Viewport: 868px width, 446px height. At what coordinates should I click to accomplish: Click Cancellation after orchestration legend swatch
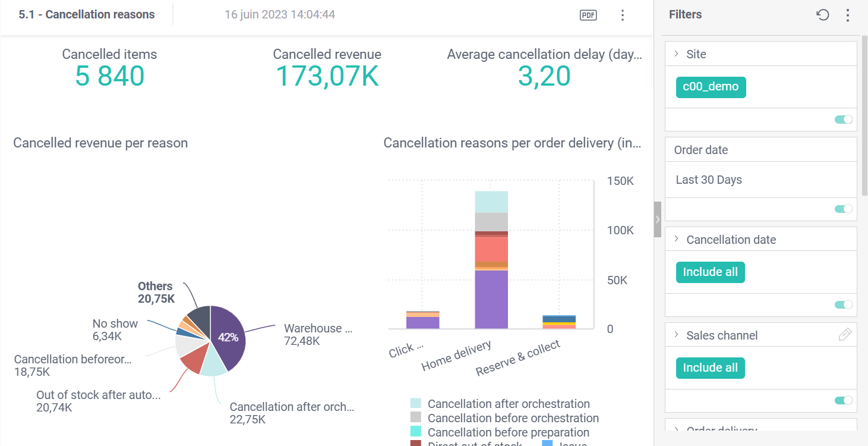pos(416,404)
